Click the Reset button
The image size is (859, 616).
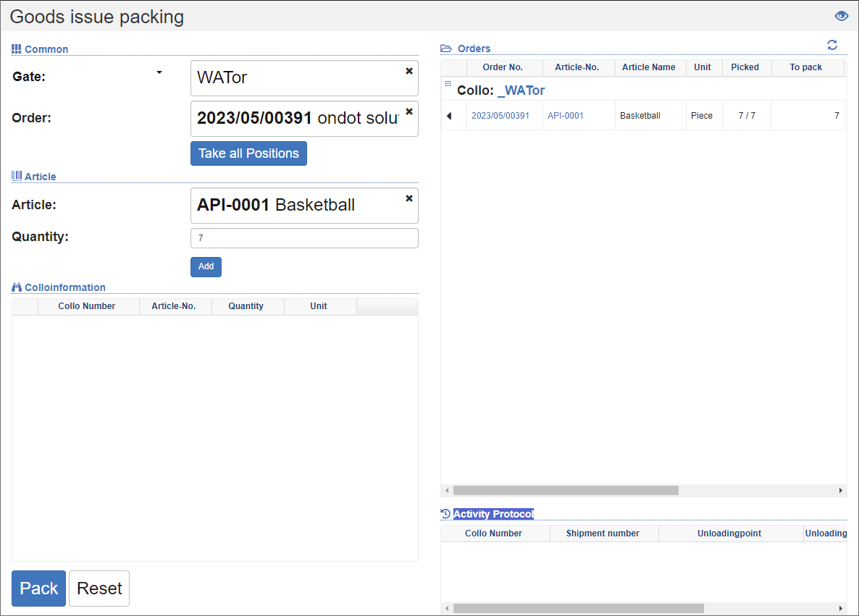click(99, 588)
